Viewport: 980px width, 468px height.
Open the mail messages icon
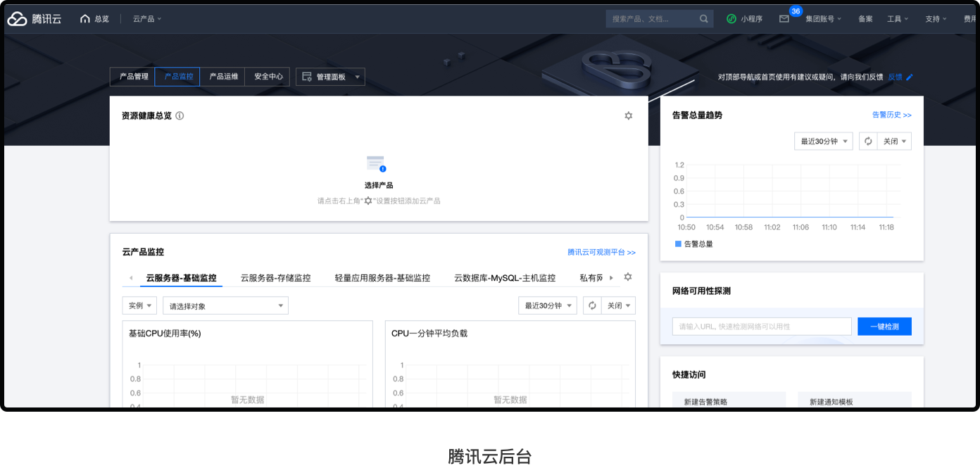[784, 19]
